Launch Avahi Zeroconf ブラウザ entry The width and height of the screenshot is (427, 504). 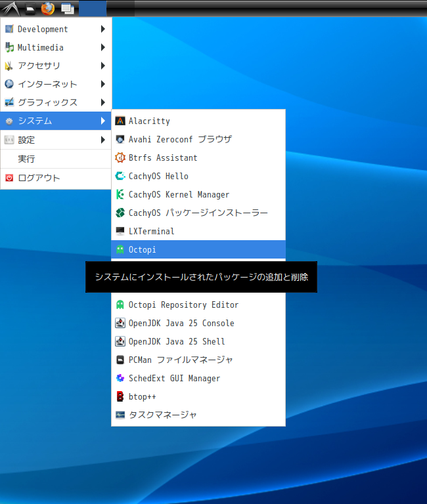198,139
